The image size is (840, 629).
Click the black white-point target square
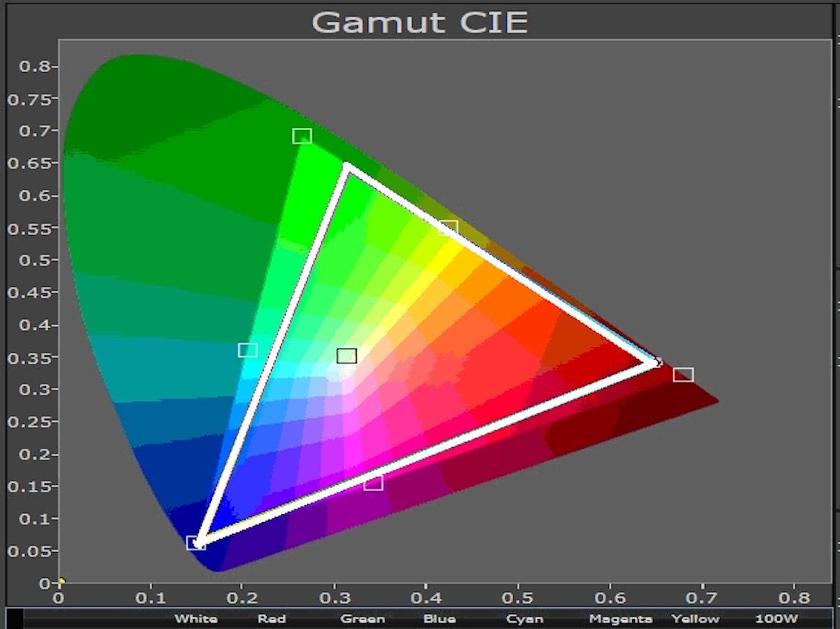tap(346, 356)
